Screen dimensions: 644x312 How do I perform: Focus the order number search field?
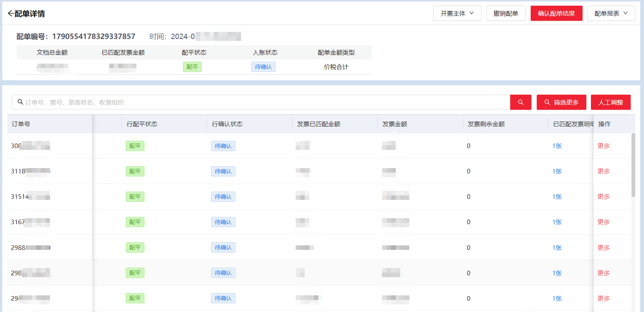tap(261, 102)
